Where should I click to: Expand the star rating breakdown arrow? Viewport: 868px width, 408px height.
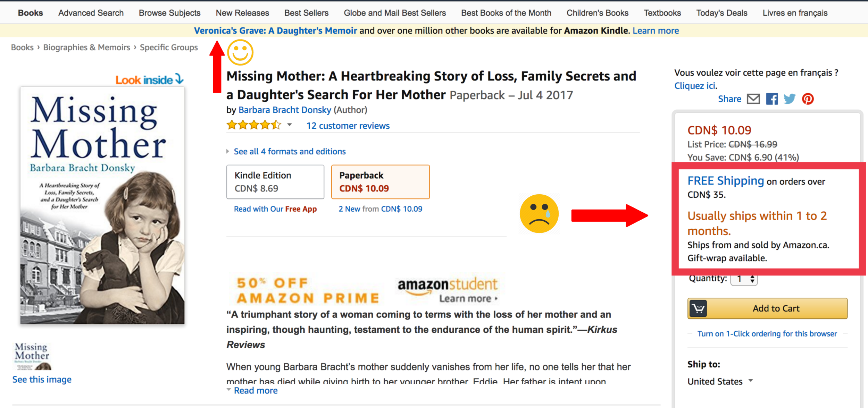click(x=289, y=125)
